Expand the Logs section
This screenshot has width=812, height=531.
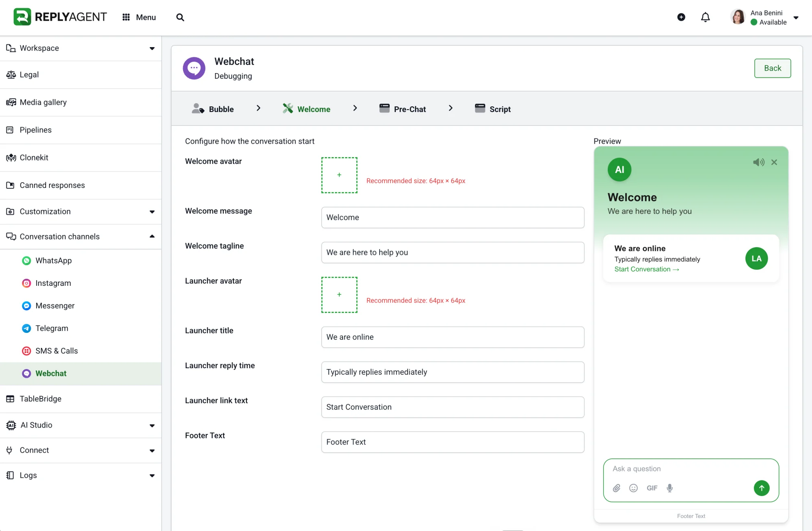(81, 475)
